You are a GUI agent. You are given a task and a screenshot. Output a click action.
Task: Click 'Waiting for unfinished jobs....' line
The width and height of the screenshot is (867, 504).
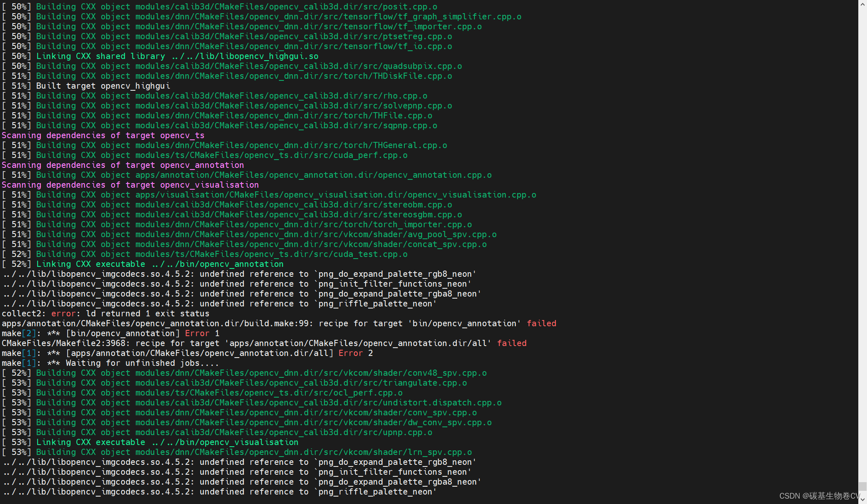click(x=111, y=363)
